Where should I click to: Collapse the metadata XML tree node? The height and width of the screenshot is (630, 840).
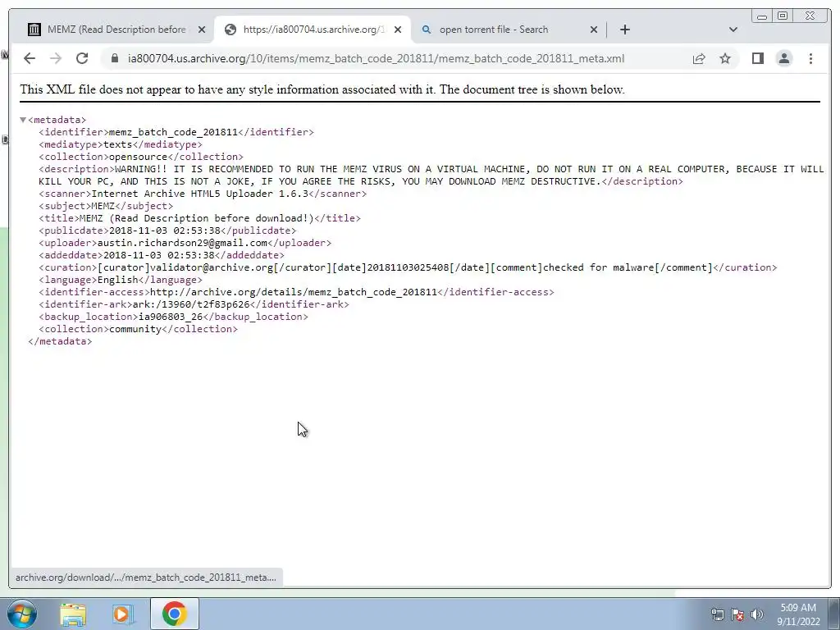click(23, 120)
